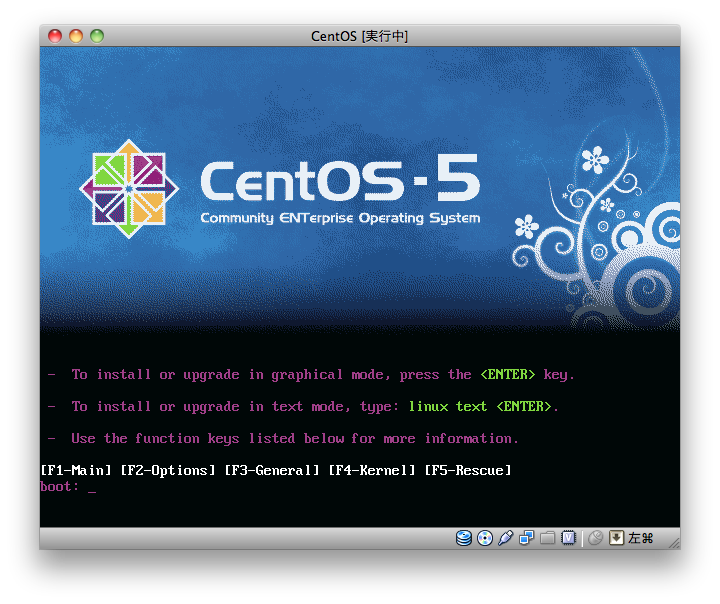The height and width of the screenshot is (604, 720).
Task: Click the virtualization chip indicator icon
Action: [x=568, y=538]
